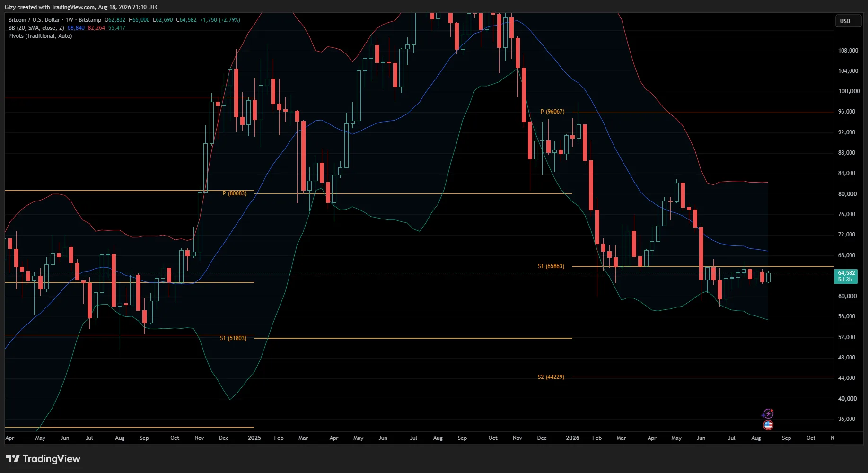The width and height of the screenshot is (868, 473).
Task: Click the close value C64,582 in legend
Action: point(186,20)
